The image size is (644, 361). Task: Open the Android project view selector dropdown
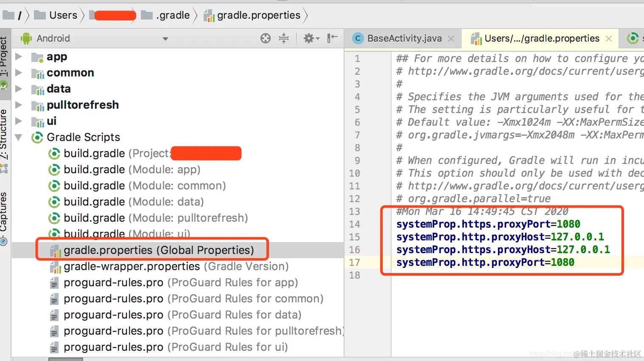coord(165,38)
